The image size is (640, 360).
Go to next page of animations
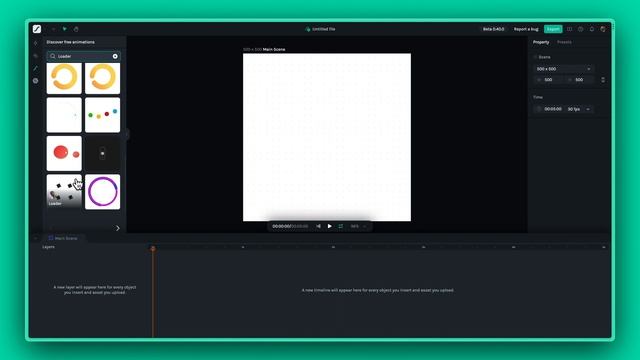[x=118, y=228]
